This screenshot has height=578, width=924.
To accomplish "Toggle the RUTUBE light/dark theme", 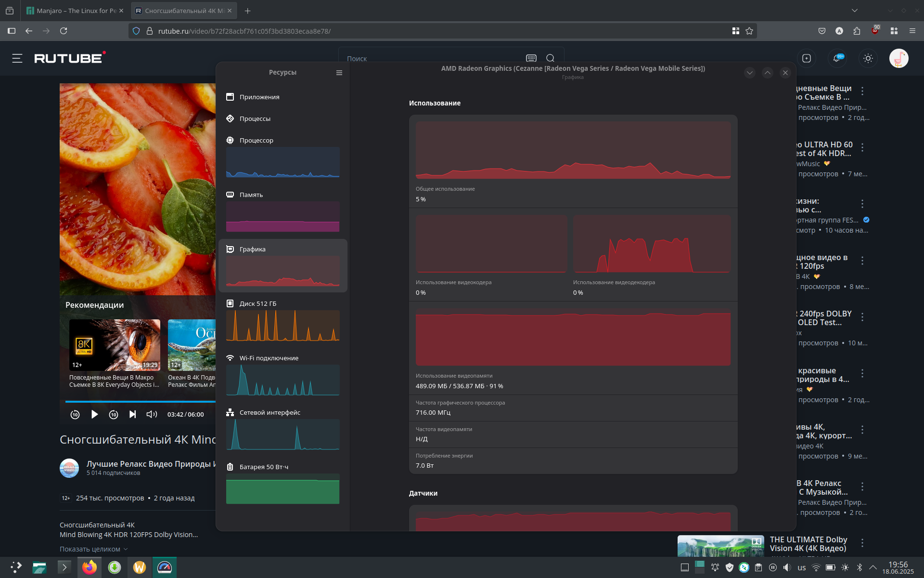I will 868,58.
